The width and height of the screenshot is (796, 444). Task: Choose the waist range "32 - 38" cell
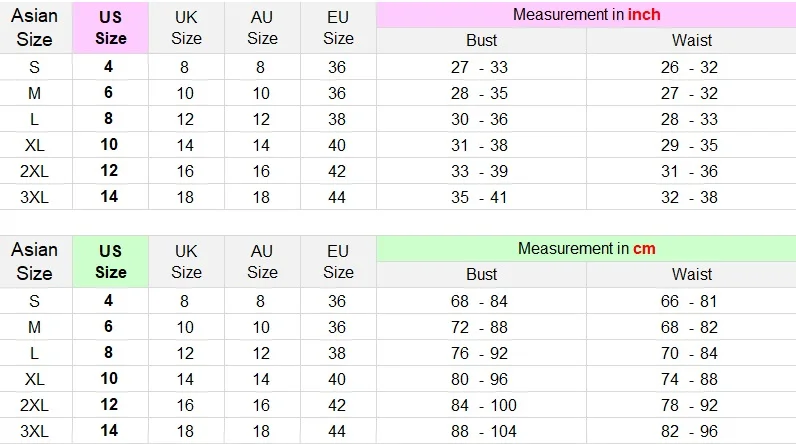[691, 197]
